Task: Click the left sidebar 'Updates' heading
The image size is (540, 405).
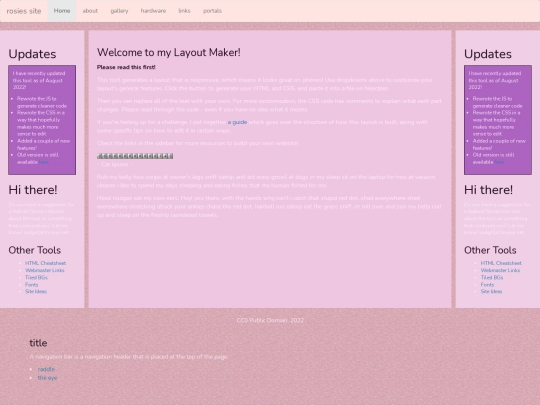Action: pos(32,54)
